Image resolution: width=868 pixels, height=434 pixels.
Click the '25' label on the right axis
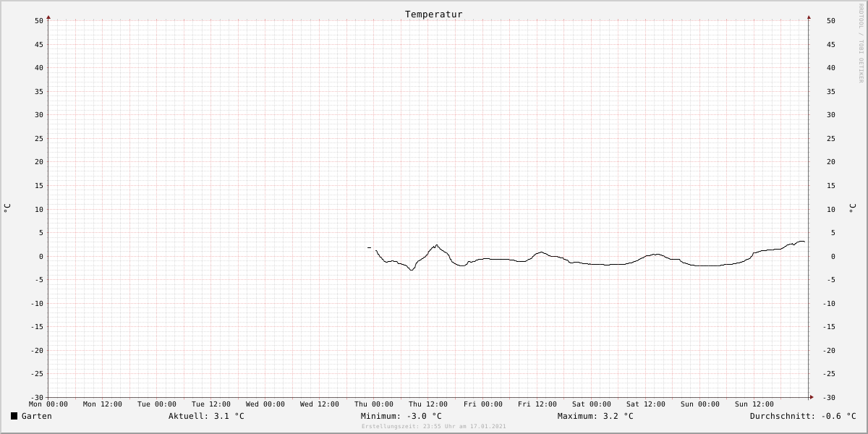tap(830, 138)
